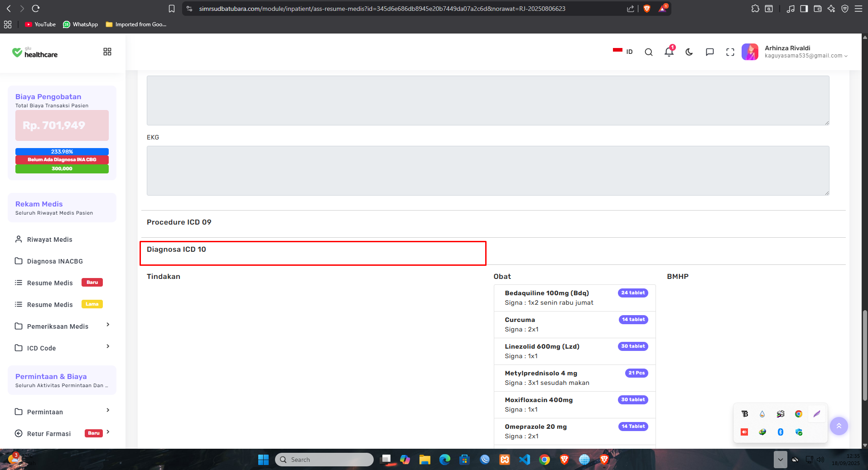Open the YouTube bookmark

[40, 24]
